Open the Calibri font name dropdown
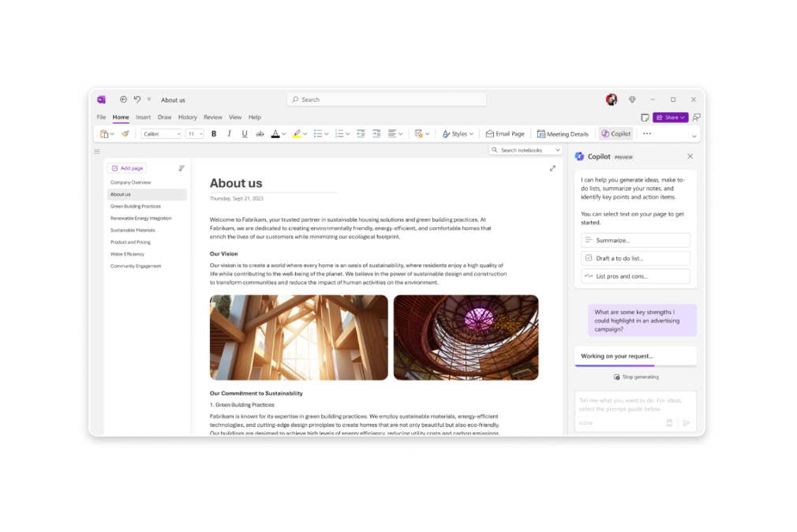797x532 pixels. [x=161, y=133]
